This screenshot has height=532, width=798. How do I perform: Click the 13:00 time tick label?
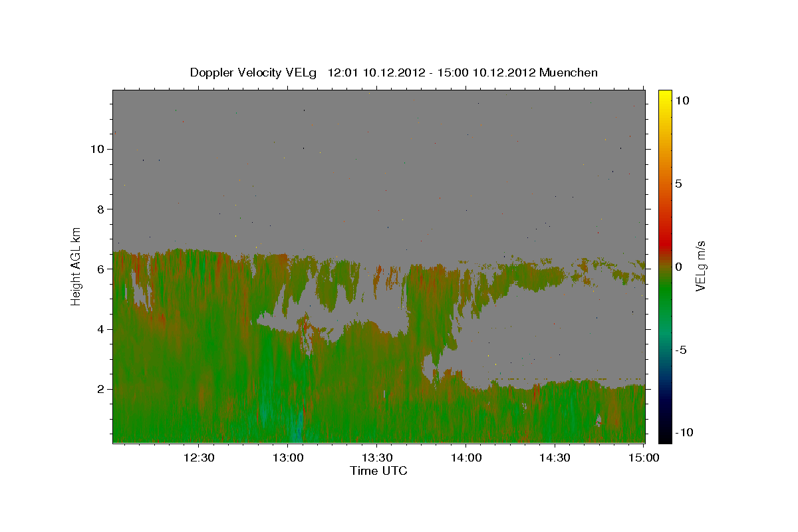coord(288,458)
